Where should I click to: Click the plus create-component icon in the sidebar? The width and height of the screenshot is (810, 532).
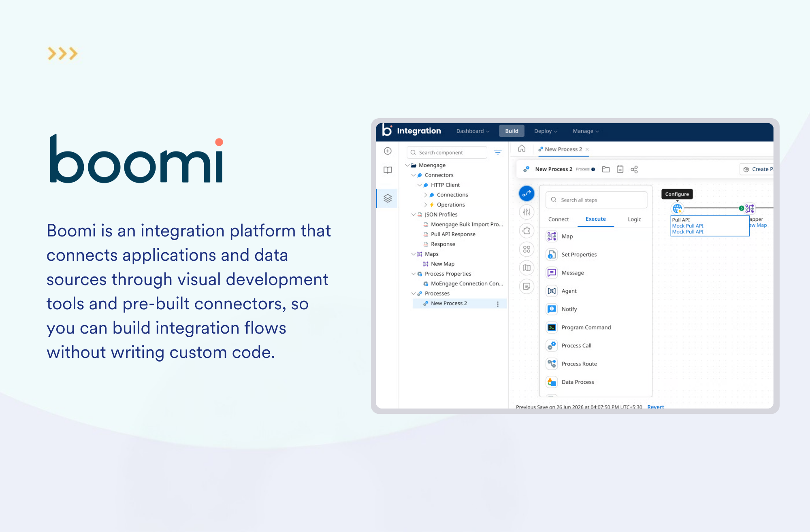tap(388, 151)
